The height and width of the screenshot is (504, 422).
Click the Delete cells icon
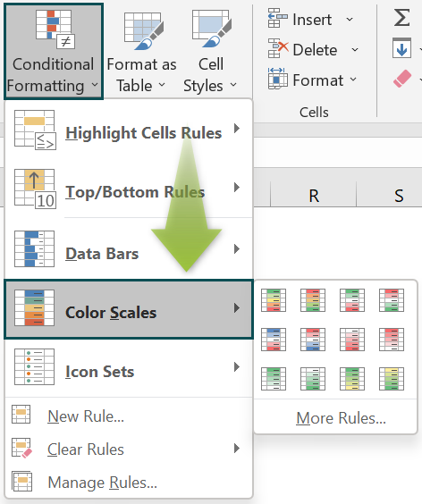[x=278, y=49]
